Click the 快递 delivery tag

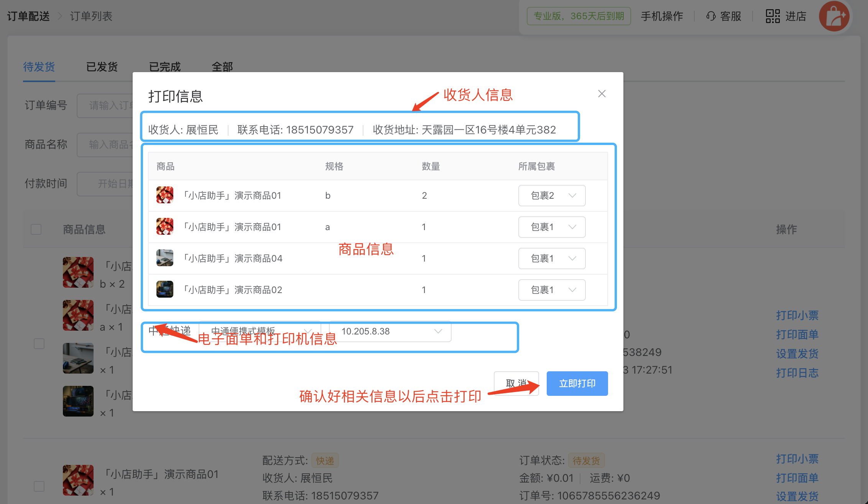325,461
